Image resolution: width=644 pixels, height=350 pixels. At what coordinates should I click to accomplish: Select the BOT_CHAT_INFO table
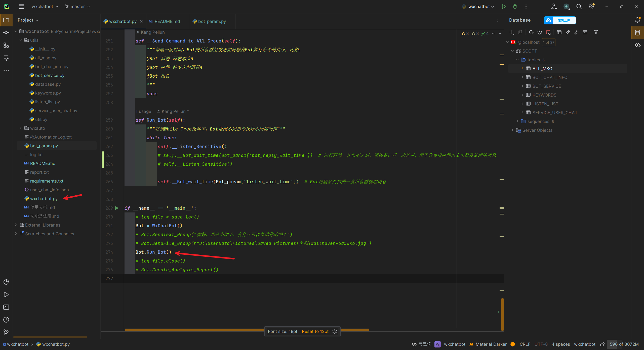(x=550, y=77)
